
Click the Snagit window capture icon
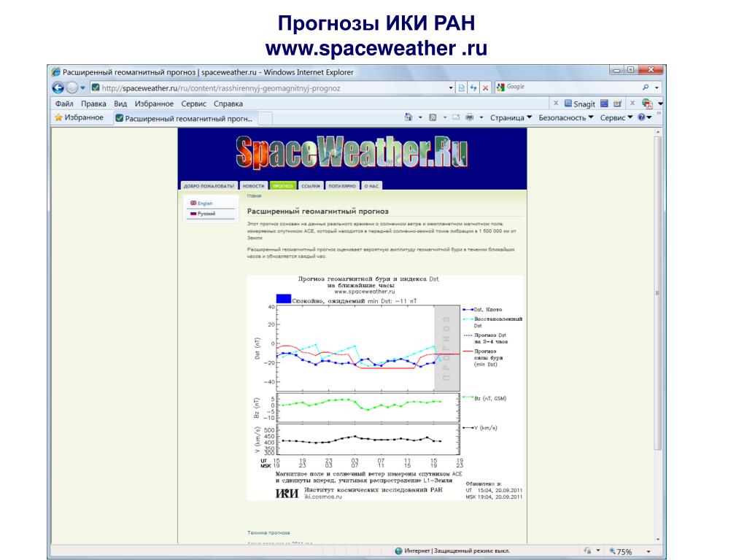[x=604, y=103]
